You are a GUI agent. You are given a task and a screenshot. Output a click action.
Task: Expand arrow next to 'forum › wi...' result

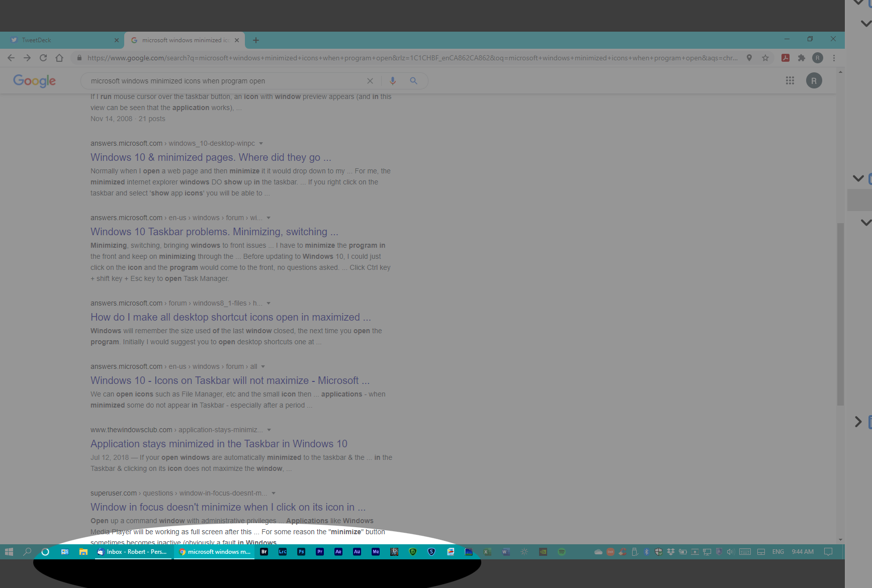(x=269, y=218)
